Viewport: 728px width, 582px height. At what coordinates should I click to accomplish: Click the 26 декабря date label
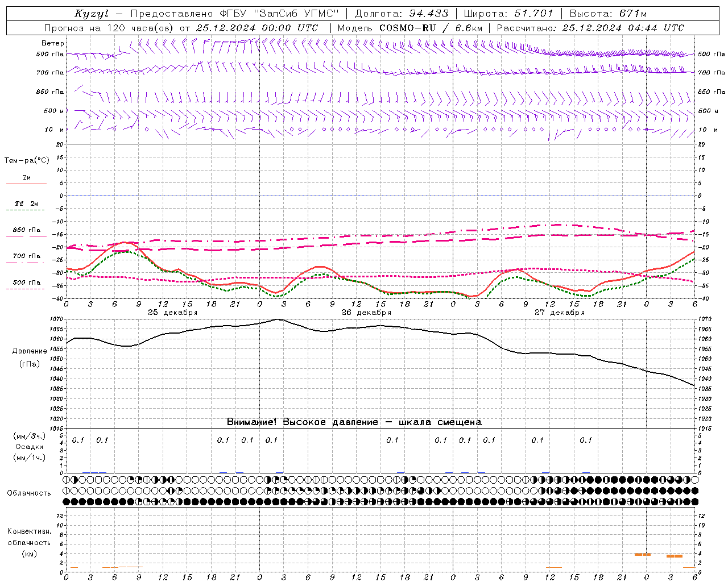coord(366,313)
